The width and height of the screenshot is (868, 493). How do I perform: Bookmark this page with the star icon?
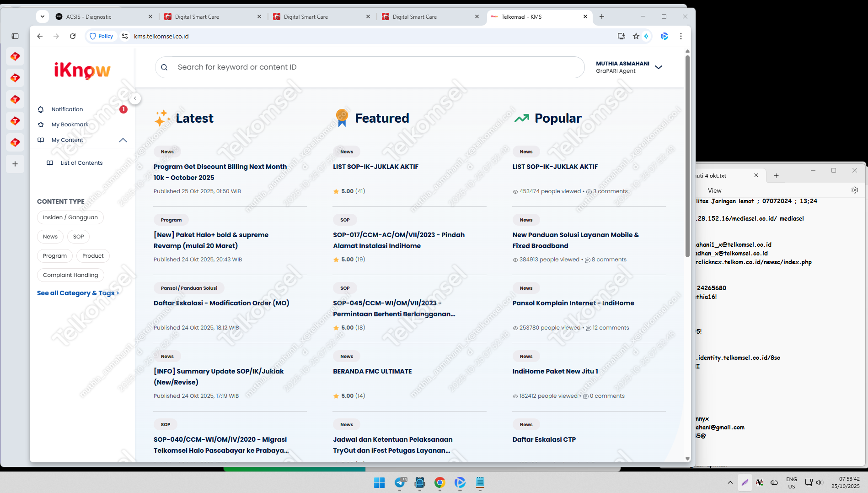tap(636, 36)
